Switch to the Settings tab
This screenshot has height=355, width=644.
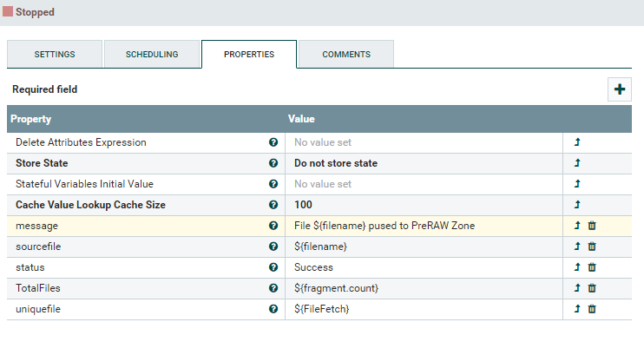(55, 54)
